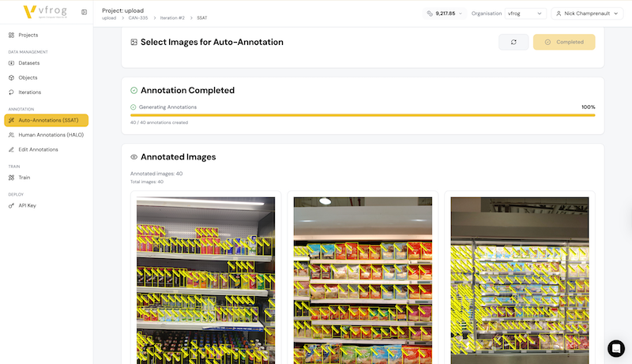This screenshot has height=364, width=632.
Task: Click the credits coin icon
Action: 430,13
